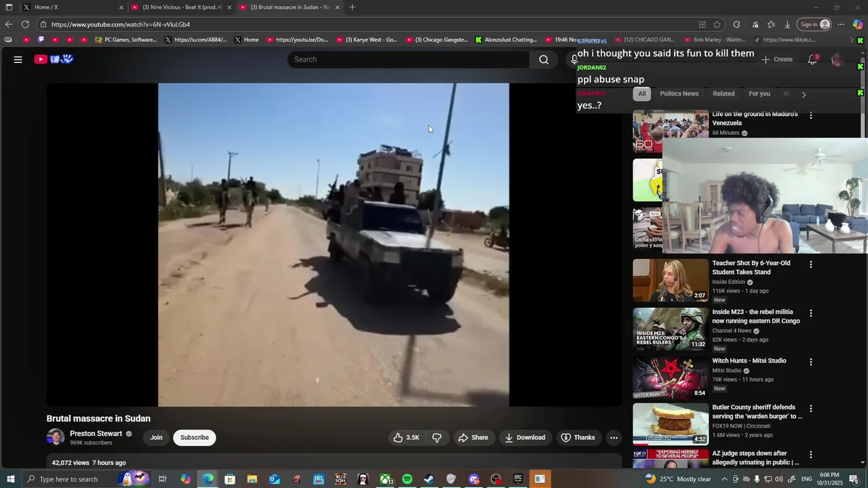Open 'PC Games, Software' bookmark
Viewport: 868px width, 488px height.
click(125, 40)
